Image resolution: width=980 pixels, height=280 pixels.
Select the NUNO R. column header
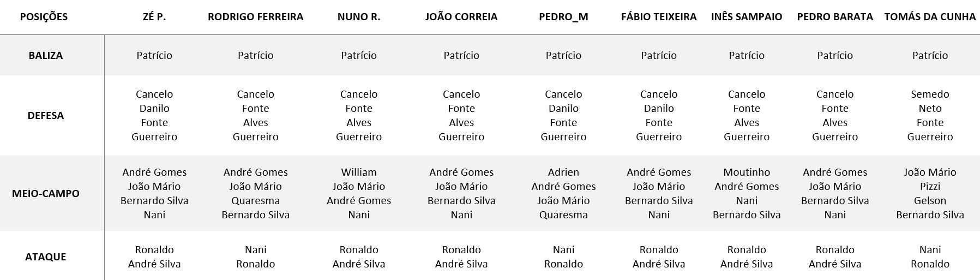tap(359, 17)
